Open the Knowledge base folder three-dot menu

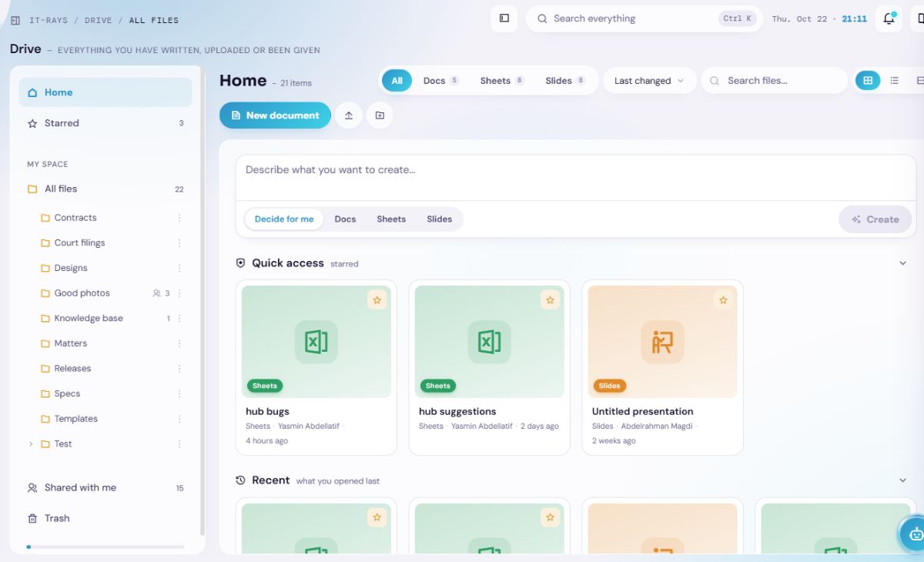(179, 319)
